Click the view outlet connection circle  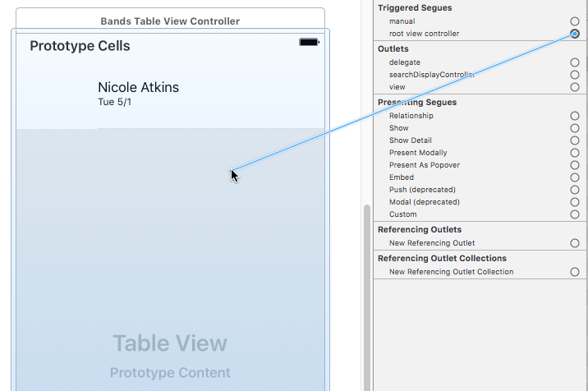[x=575, y=87]
